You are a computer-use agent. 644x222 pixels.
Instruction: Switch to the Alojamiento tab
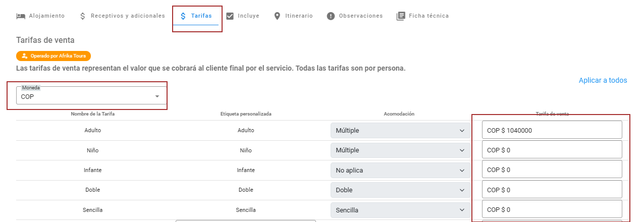(46, 16)
